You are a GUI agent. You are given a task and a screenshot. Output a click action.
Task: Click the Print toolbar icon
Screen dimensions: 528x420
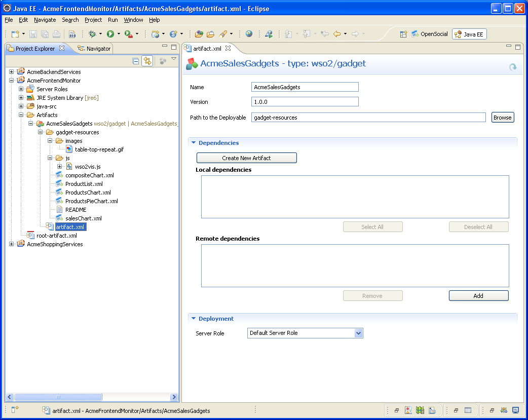tap(57, 34)
